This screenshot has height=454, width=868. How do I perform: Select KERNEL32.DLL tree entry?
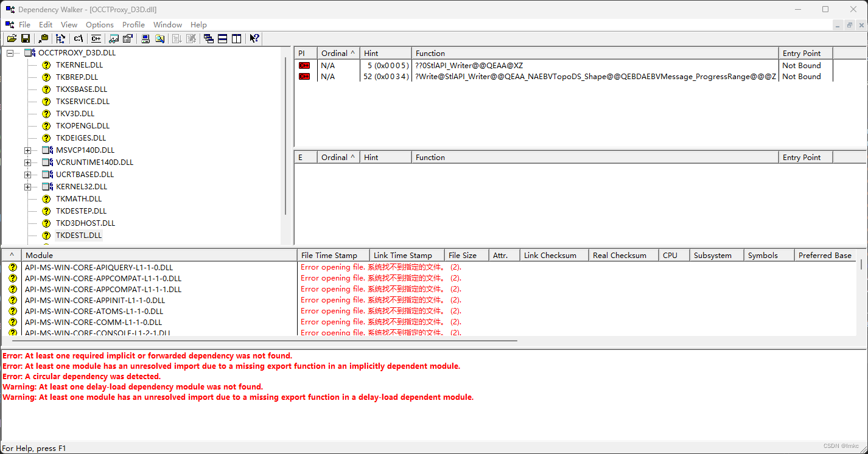coord(81,186)
